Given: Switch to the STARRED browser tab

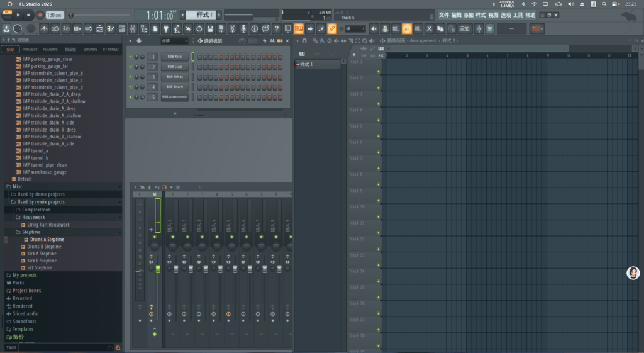Looking at the screenshot, I should tap(111, 49).
